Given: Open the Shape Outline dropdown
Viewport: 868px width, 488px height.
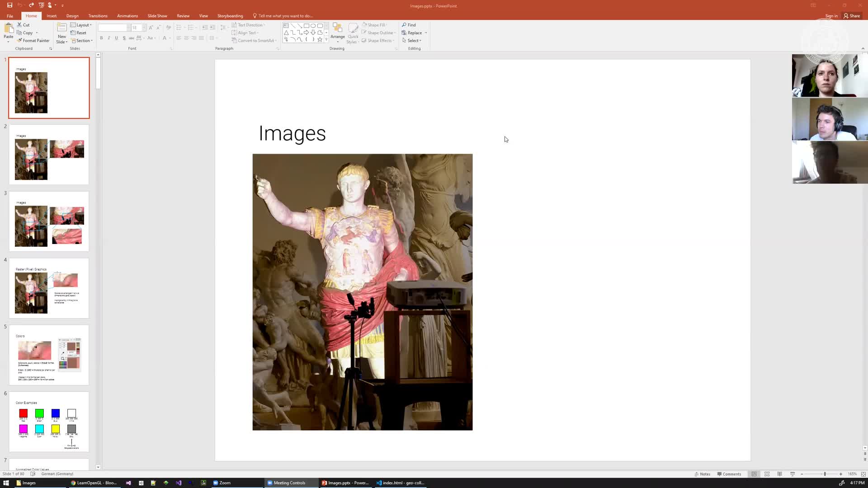Looking at the screenshot, I should pyautogui.click(x=379, y=33).
